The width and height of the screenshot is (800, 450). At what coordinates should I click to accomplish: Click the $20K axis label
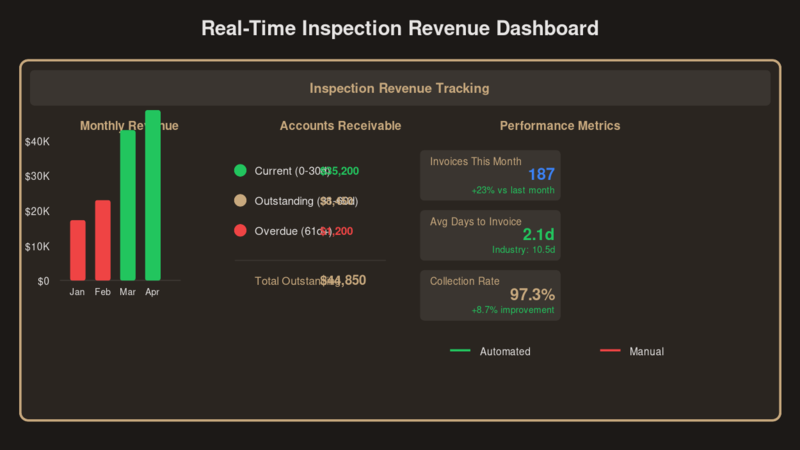pos(37,212)
